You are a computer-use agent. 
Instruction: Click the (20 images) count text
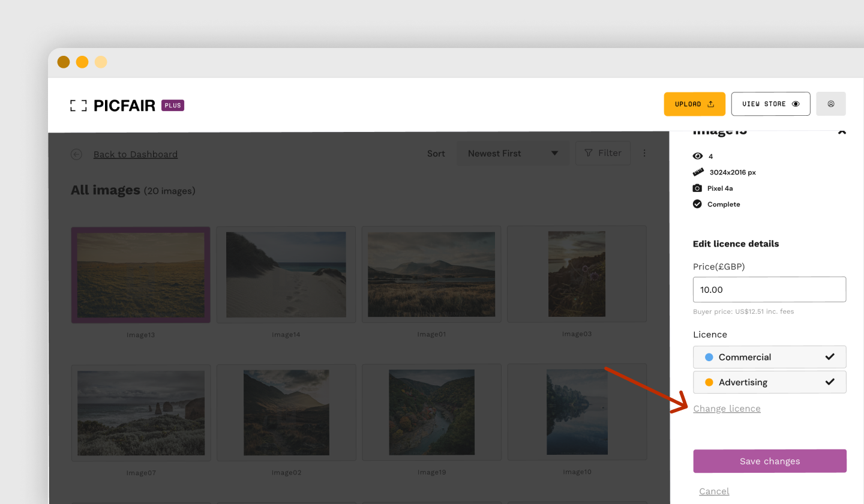170,191
